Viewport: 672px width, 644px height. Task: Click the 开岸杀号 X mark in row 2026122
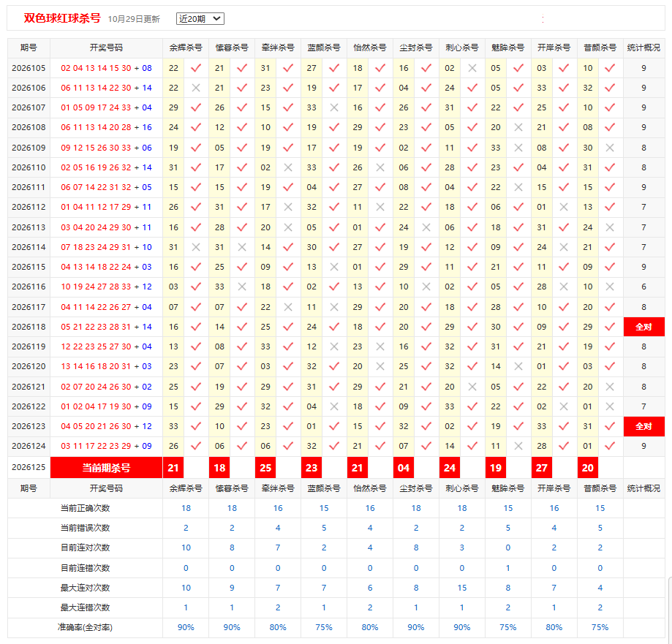point(564,406)
